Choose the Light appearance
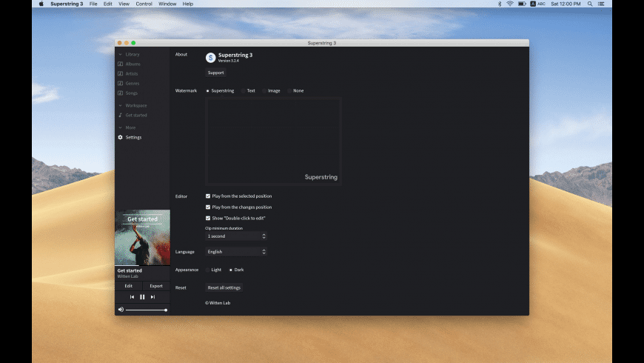The width and height of the screenshot is (644, 363). tap(214, 270)
